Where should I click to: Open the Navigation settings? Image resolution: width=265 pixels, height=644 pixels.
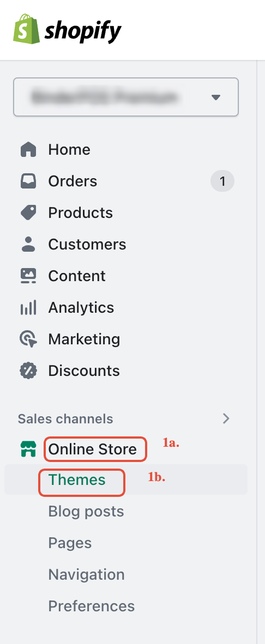click(86, 574)
